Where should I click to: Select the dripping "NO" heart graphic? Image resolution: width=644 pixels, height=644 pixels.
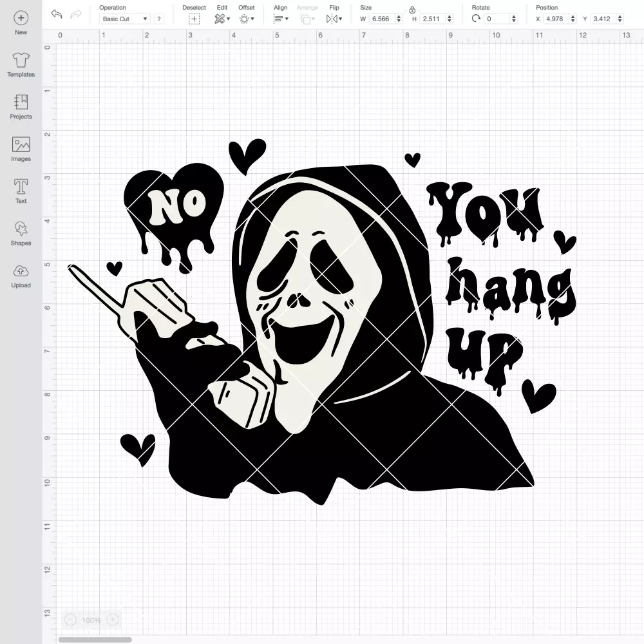click(174, 218)
